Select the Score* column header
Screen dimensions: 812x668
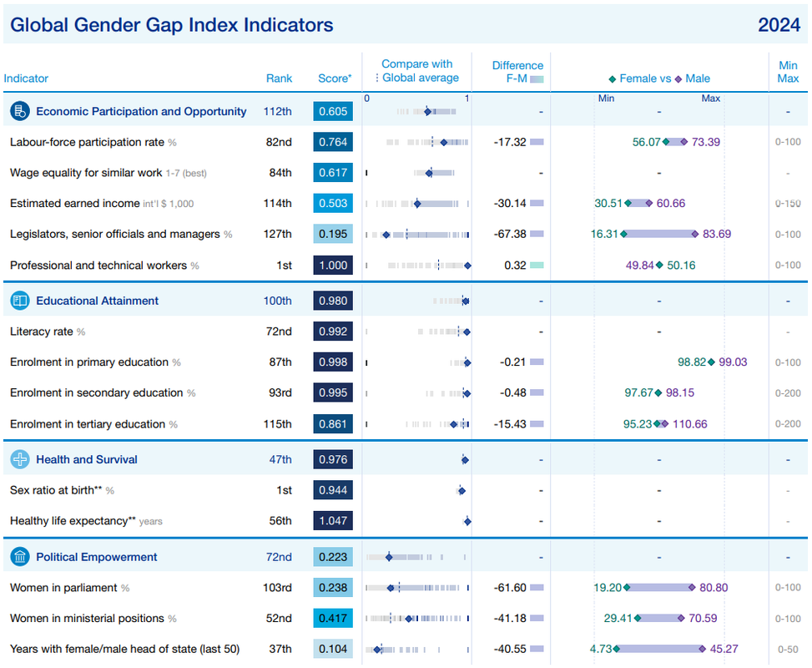(x=335, y=78)
